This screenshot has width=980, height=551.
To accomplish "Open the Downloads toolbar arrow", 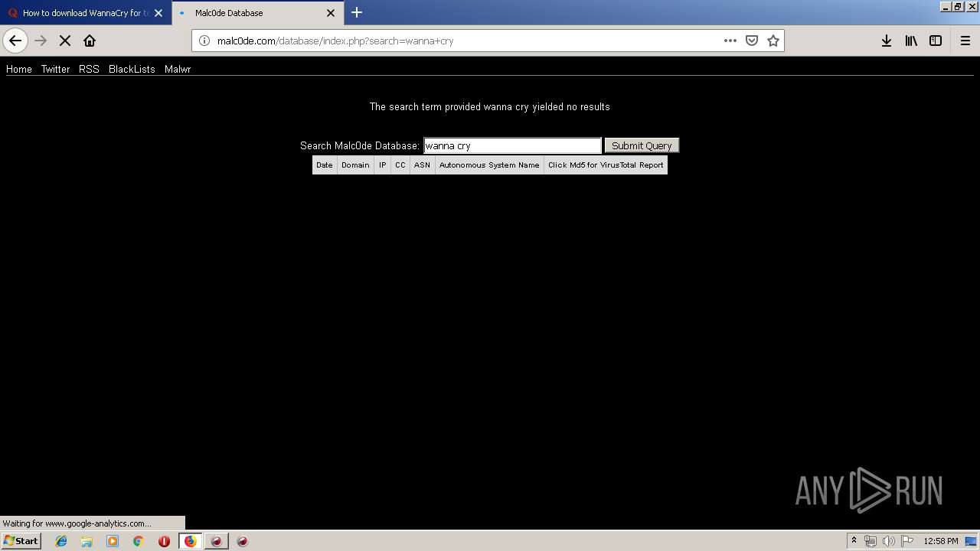I will tap(887, 41).
